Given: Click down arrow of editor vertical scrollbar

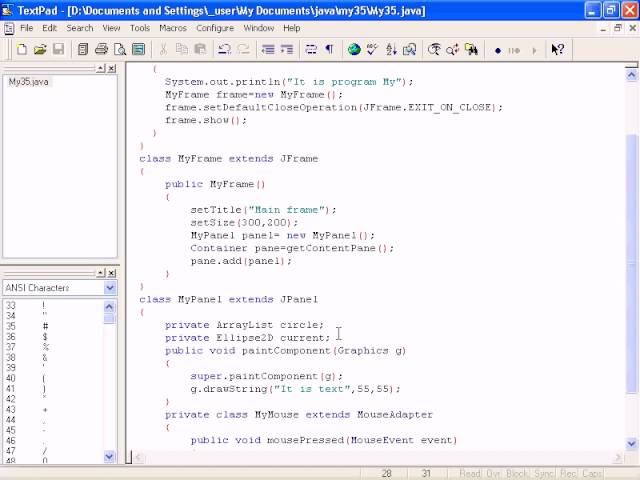Looking at the screenshot, I should pyautogui.click(x=631, y=443).
